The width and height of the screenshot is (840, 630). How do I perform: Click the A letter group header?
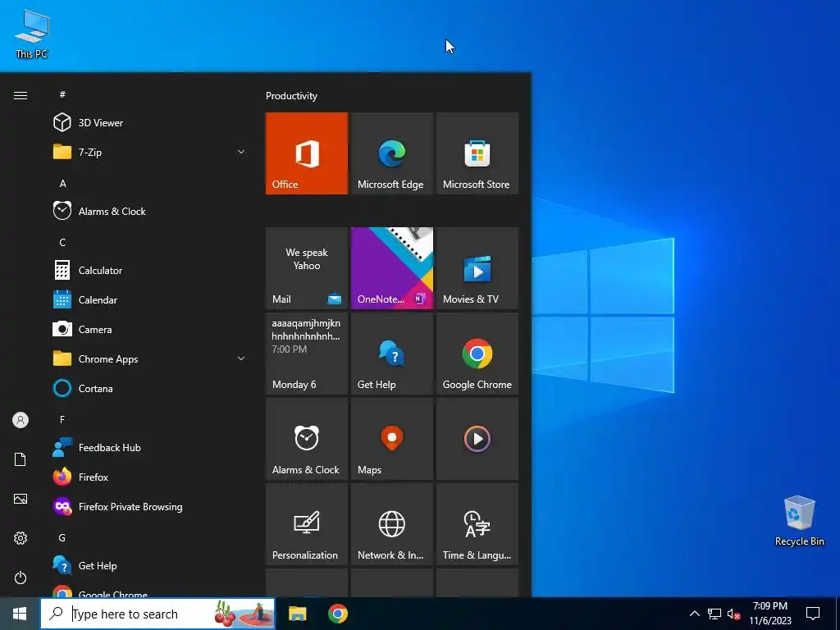pos(62,183)
